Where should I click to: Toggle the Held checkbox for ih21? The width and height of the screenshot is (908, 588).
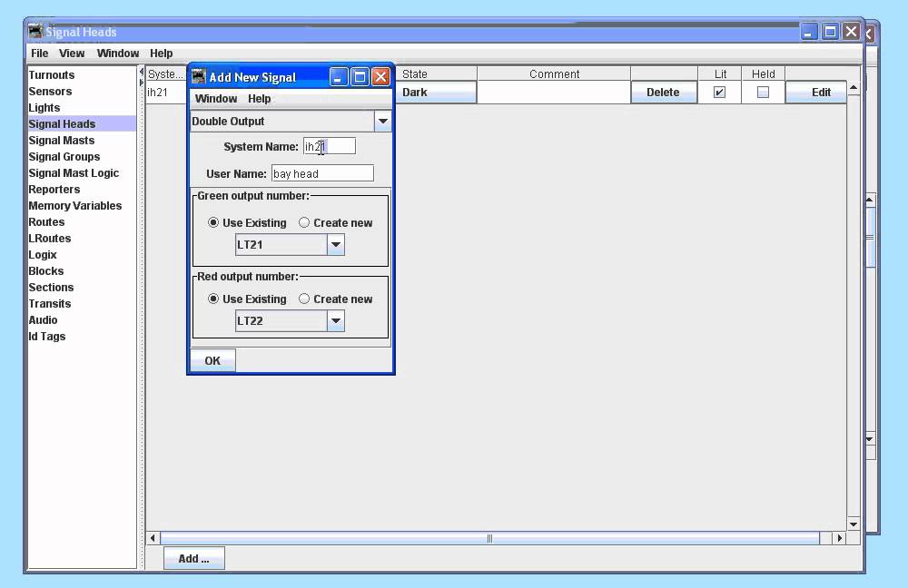click(x=764, y=92)
